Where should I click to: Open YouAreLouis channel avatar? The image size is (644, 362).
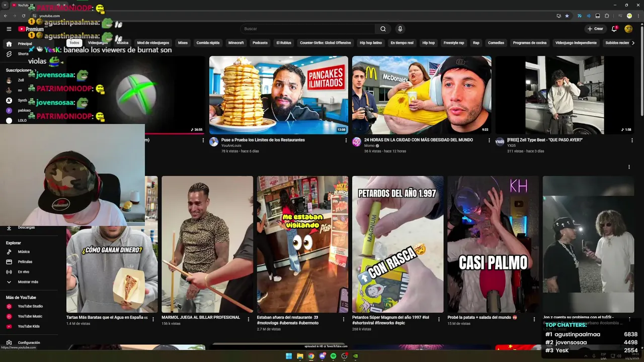[214, 142]
